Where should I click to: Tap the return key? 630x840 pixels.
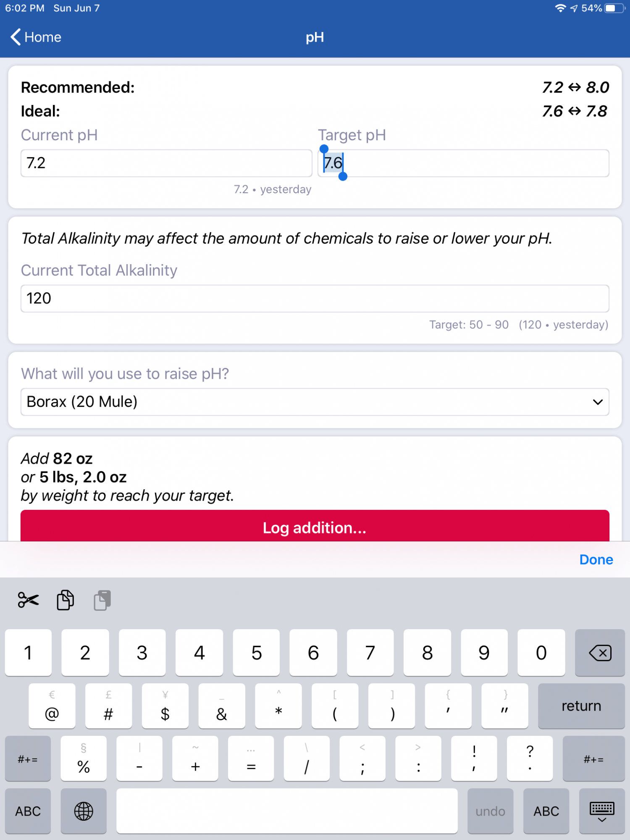(x=581, y=706)
